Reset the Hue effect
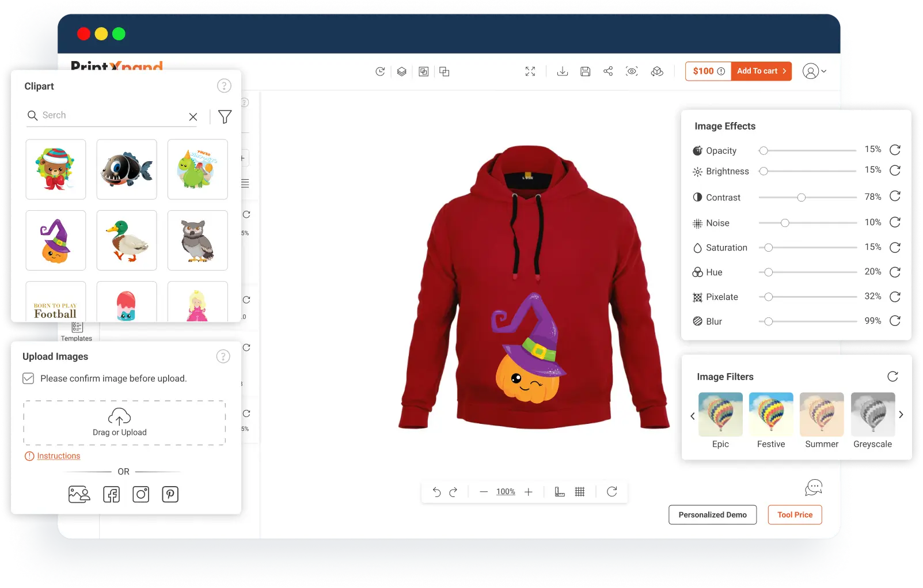This screenshot has width=923, height=588. click(x=895, y=272)
